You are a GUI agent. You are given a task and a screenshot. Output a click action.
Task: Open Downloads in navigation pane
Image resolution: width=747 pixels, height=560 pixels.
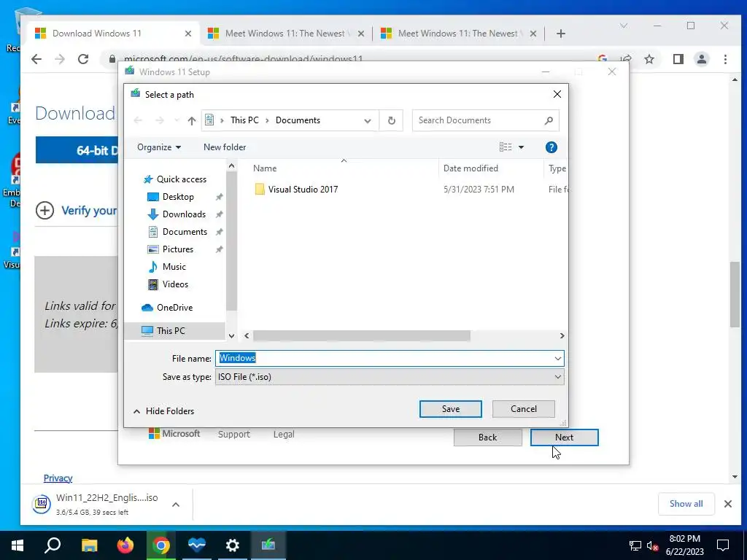[x=184, y=214]
